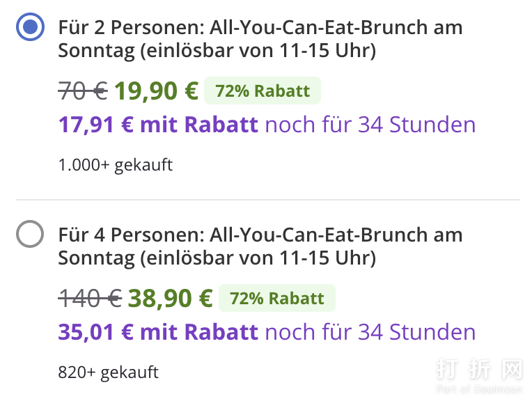Click 'noch für 34 Stunden' under 19,90 €
The height and width of the screenshot is (401, 532).
click(x=370, y=125)
